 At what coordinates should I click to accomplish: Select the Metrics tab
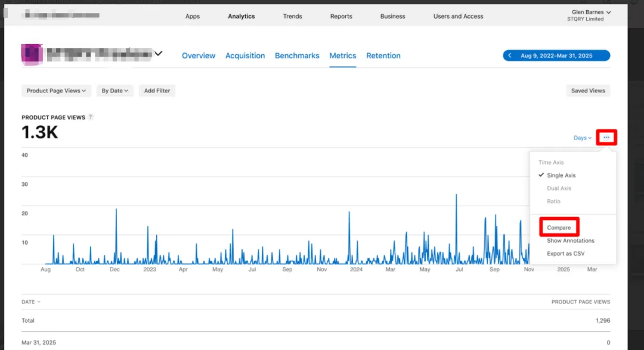click(x=342, y=56)
